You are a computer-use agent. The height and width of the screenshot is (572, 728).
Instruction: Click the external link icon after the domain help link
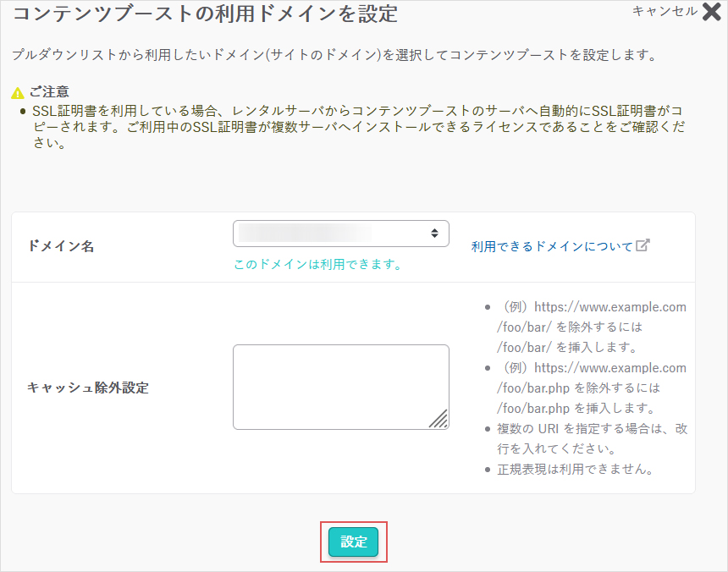pos(643,245)
